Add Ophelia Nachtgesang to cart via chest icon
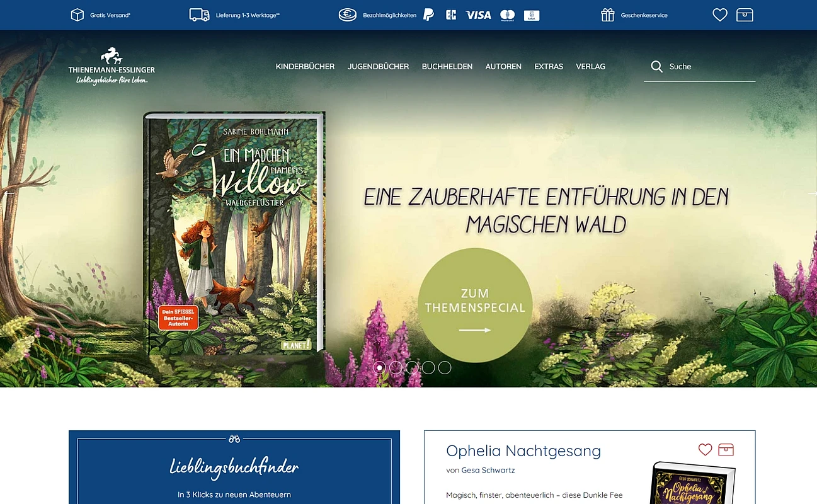The image size is (817, 504). pyautogui.click(x=726, y=450)
